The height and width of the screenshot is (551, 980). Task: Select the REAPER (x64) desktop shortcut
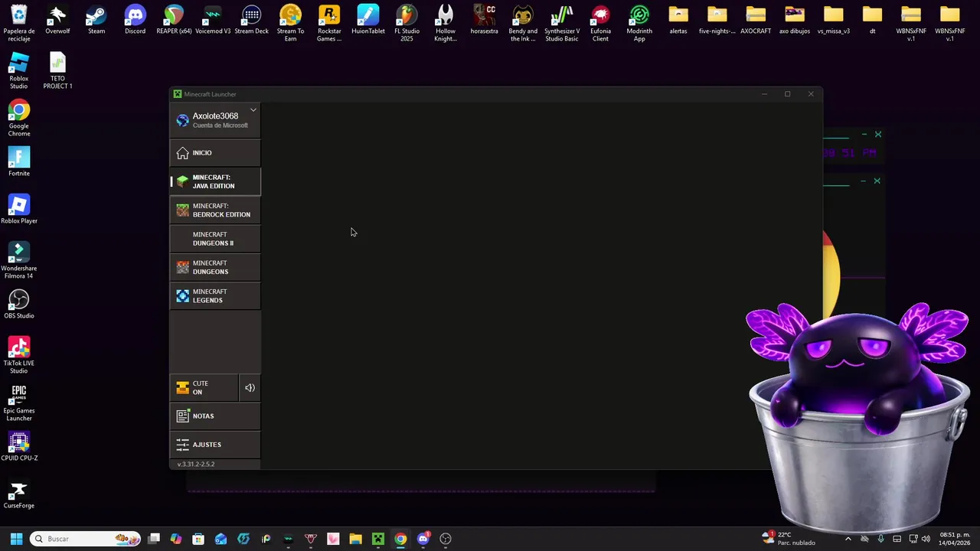tap(174, 21)
